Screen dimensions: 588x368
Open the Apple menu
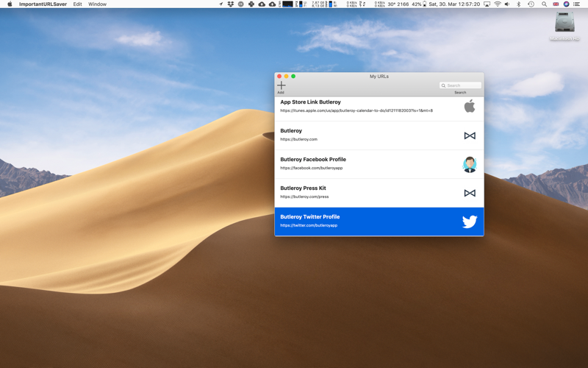[x=10, y=4]
